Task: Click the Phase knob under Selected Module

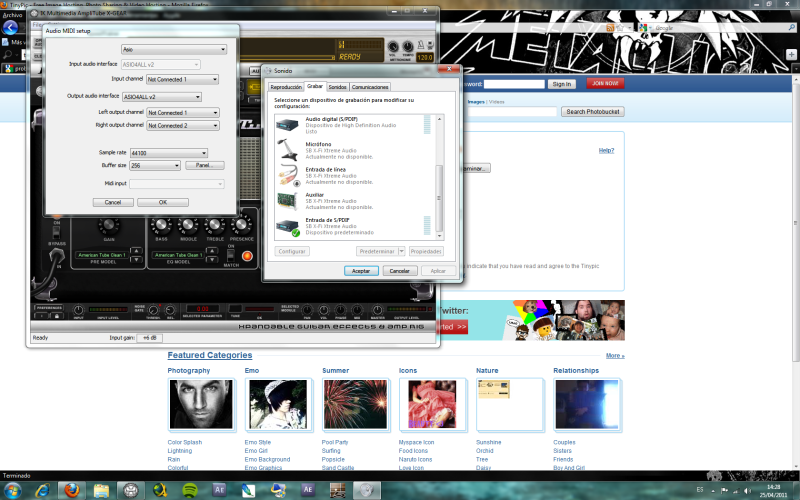Action: click(x=340, y=310)
